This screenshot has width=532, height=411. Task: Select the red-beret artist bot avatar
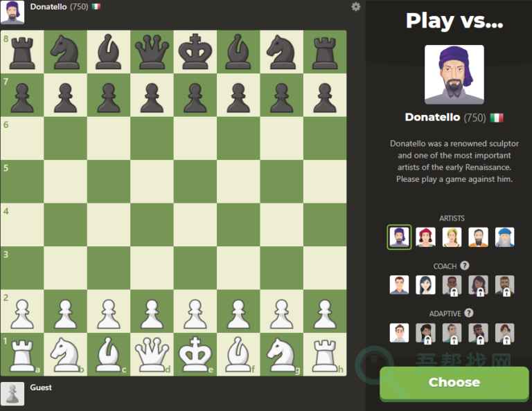(x=425, y=237)
